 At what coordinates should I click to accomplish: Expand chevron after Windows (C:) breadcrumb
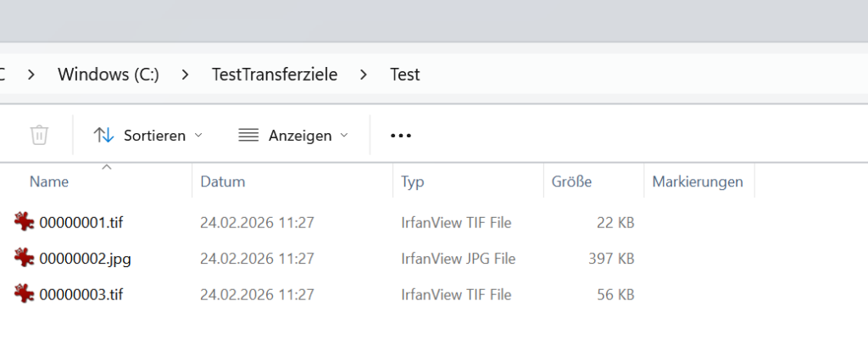tap(185, 75)
